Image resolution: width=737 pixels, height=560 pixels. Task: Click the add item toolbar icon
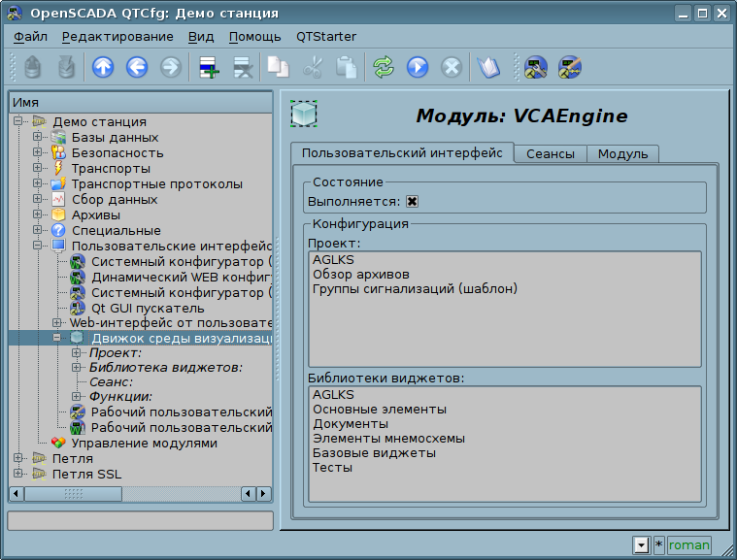click(208, 67)
